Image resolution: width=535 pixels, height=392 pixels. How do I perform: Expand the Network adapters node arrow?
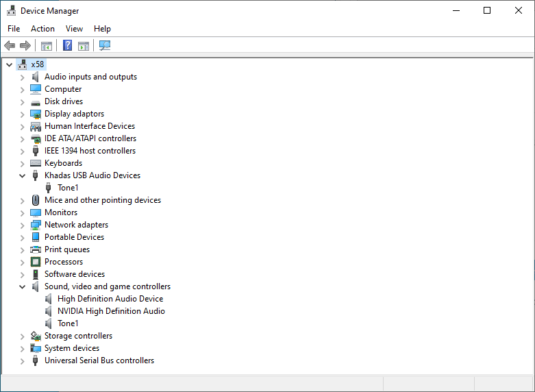point(22,225)
